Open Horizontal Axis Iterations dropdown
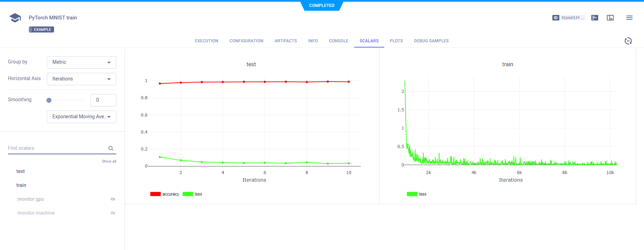 (81, 79)
